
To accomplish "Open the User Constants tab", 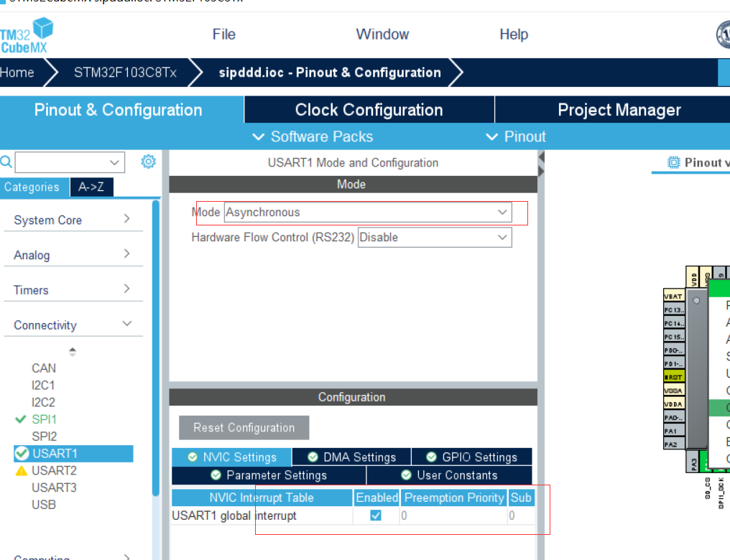I will [x=449, y=475].
